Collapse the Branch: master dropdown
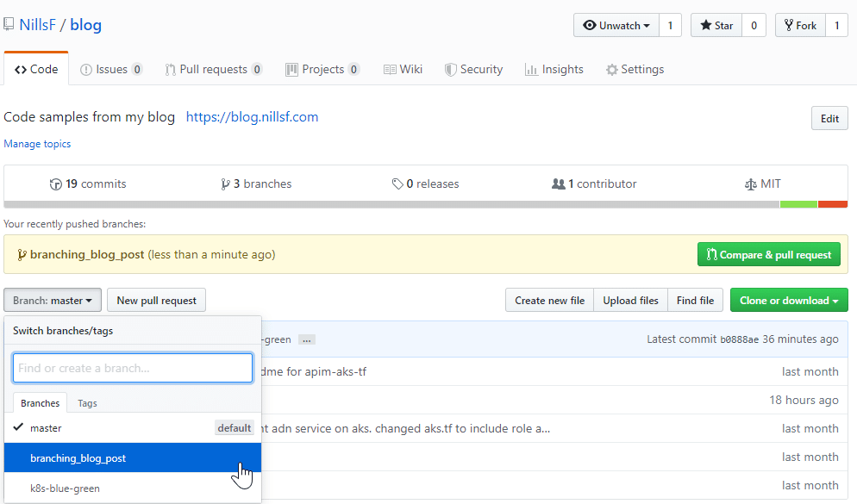Screen dimensions: 857x504 click(53, 301)
